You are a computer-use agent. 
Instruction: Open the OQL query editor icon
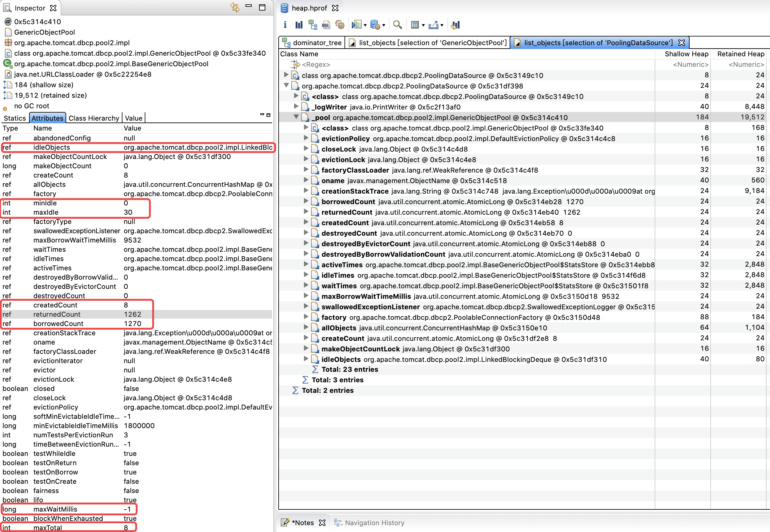coord(326,25)
